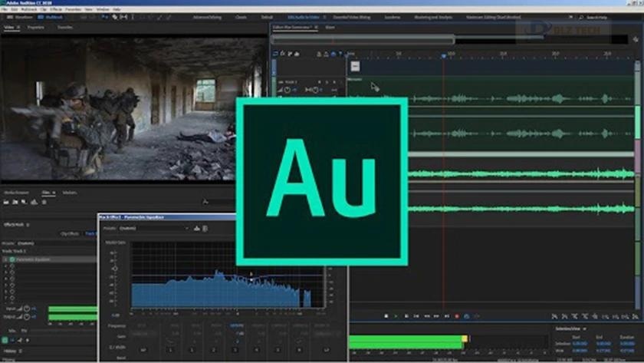Open the Selection/View panel menu

point(584,329)
